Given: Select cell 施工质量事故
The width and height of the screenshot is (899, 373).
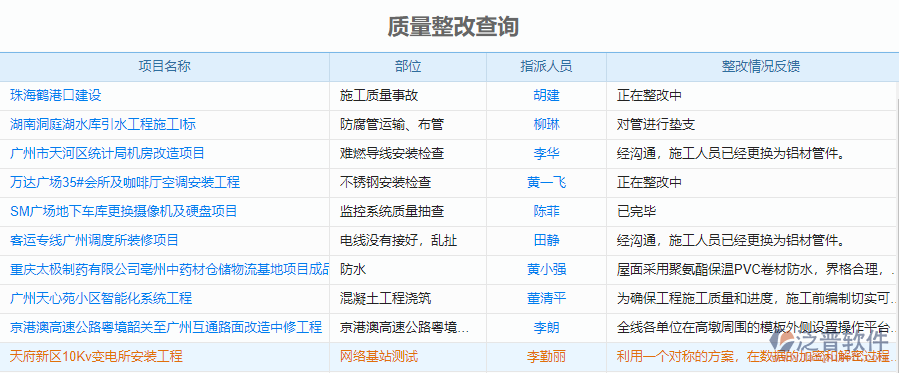Looking at the screenshot, I should 379,95.
